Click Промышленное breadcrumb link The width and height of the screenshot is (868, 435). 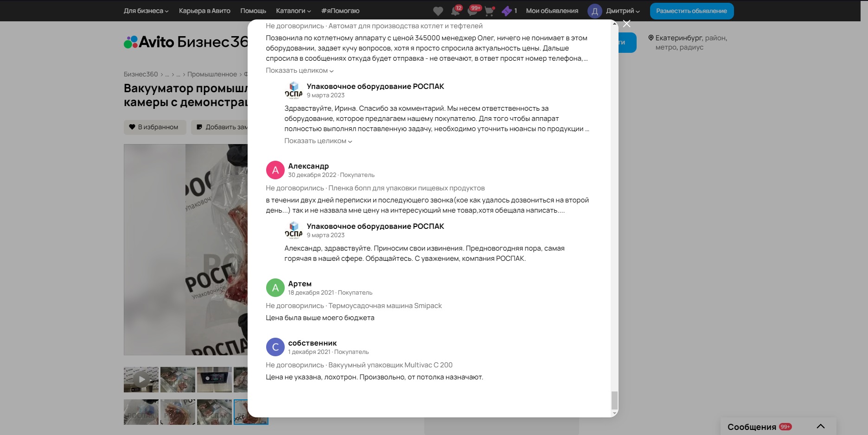click(212, 74)
